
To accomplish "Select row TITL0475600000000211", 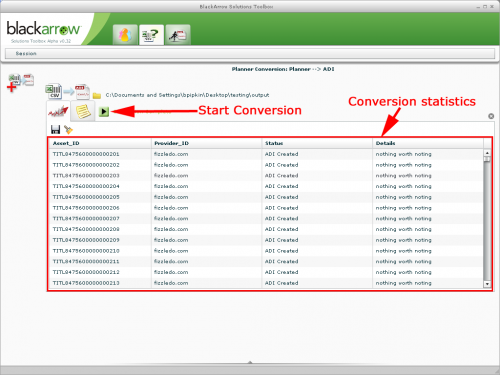I will tap(266, 261).
